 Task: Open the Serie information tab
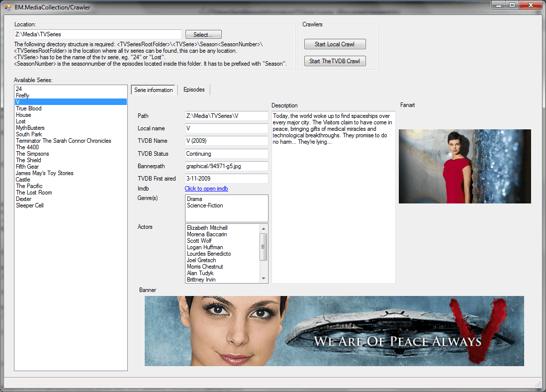[x=153, y=90]
